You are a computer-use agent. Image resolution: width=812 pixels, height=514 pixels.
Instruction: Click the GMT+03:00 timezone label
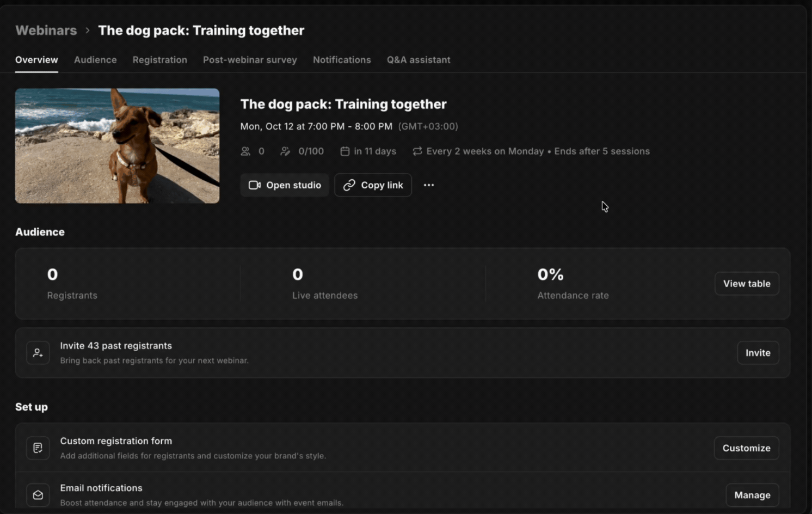428,126
